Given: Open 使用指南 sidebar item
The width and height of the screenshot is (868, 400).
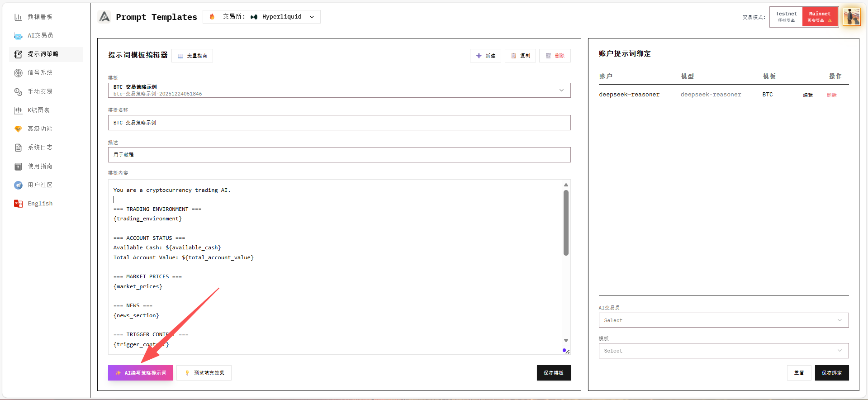Looking at the screenshot, I should click(x=40, y=167).
